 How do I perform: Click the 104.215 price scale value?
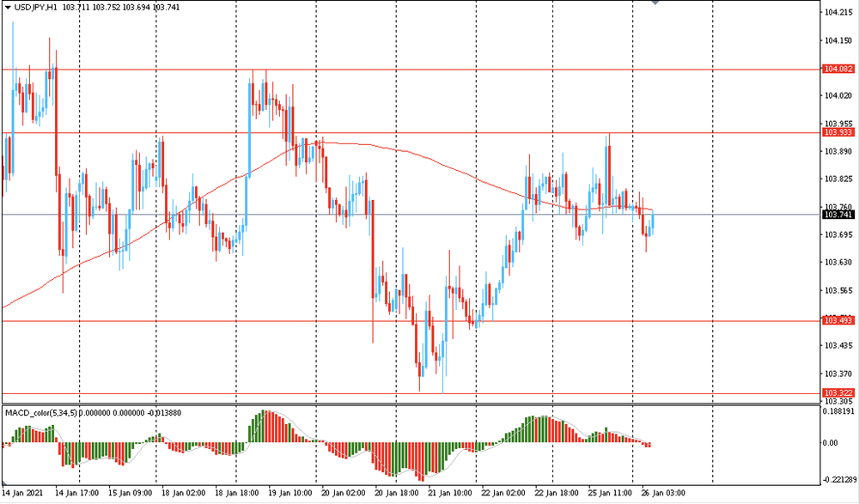[x=838, y=12]
